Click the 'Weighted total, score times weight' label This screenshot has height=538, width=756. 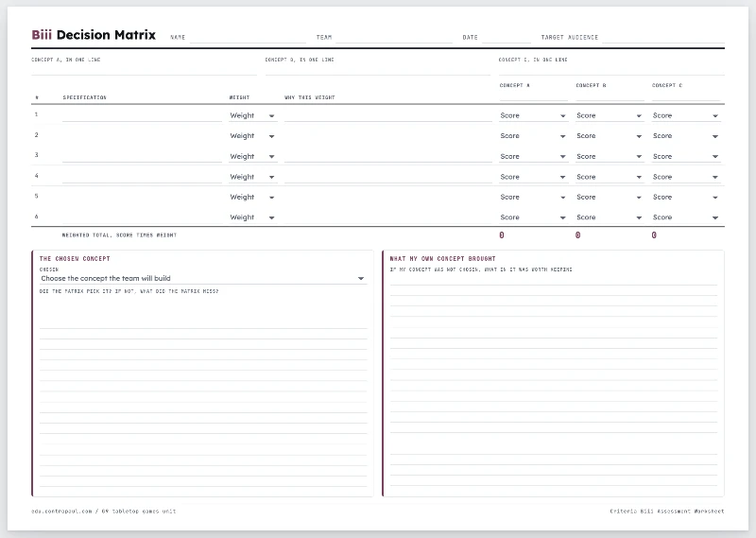pos(119,235)
